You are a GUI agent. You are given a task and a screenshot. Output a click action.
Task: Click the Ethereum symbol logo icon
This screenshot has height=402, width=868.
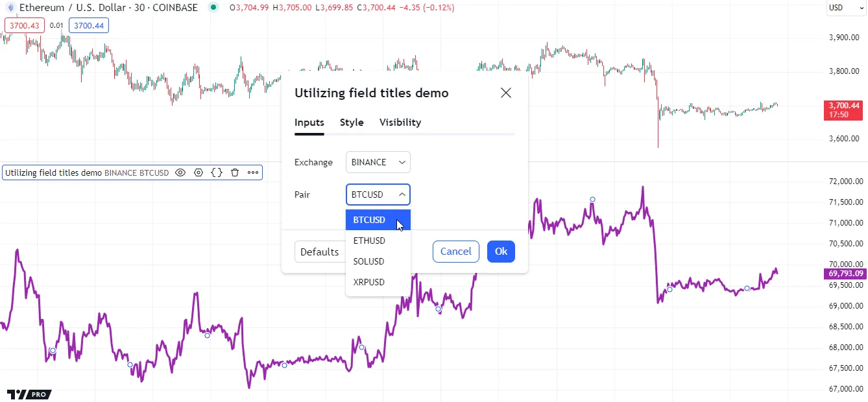click(x=10, y=8)
